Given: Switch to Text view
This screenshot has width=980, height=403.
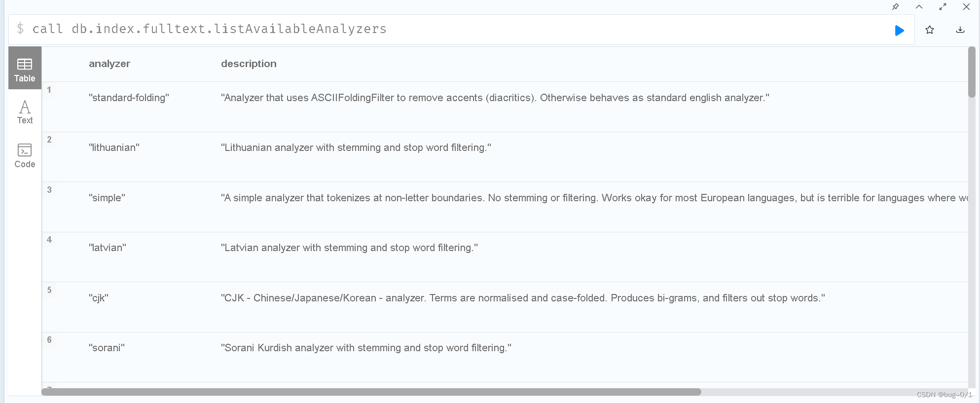Looking at the screenshot, I should tap(25, 112).
